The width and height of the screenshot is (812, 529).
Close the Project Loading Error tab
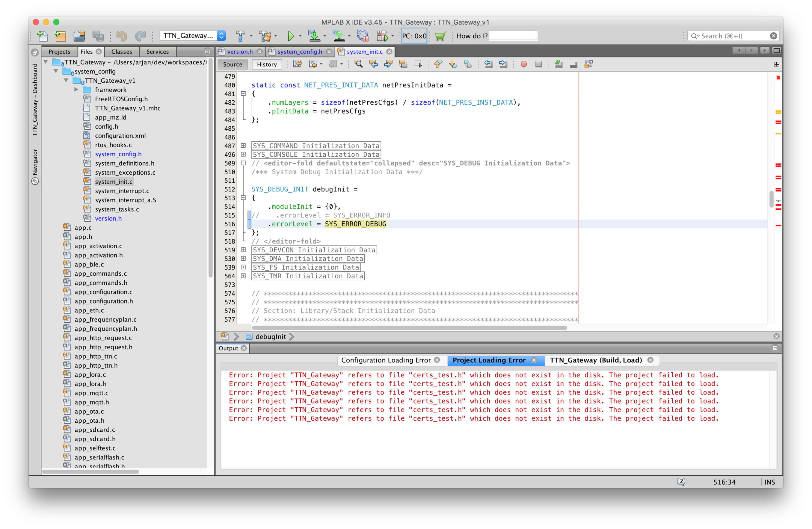(534, 360)
